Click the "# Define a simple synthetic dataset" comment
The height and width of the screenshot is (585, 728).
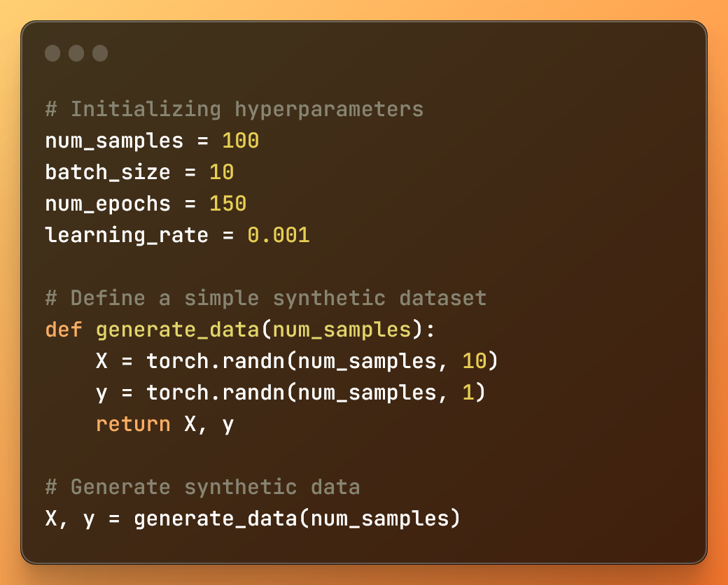[x=266, y=298]
